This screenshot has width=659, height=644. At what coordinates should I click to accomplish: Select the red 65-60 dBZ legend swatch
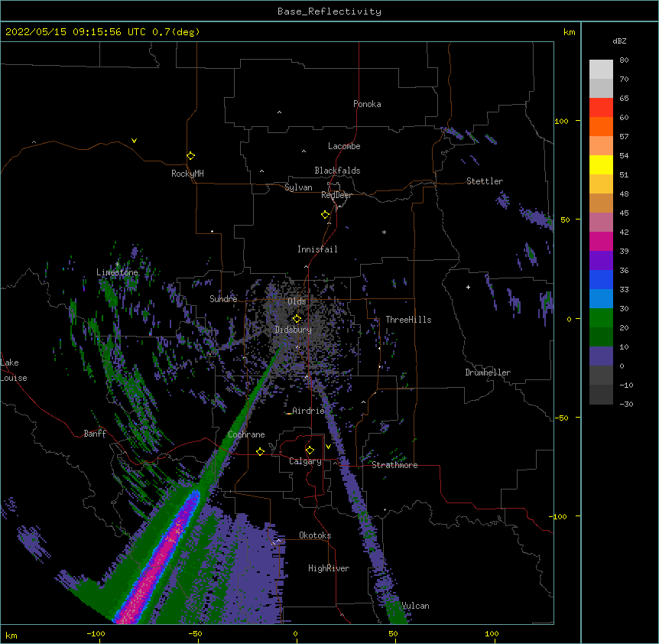(x=601, y=107)
